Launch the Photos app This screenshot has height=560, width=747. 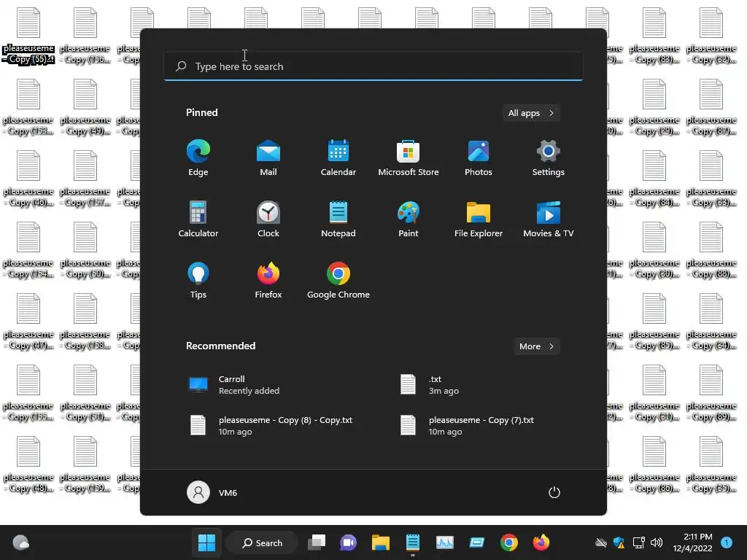pyautogui.click(x=479, y=157)
